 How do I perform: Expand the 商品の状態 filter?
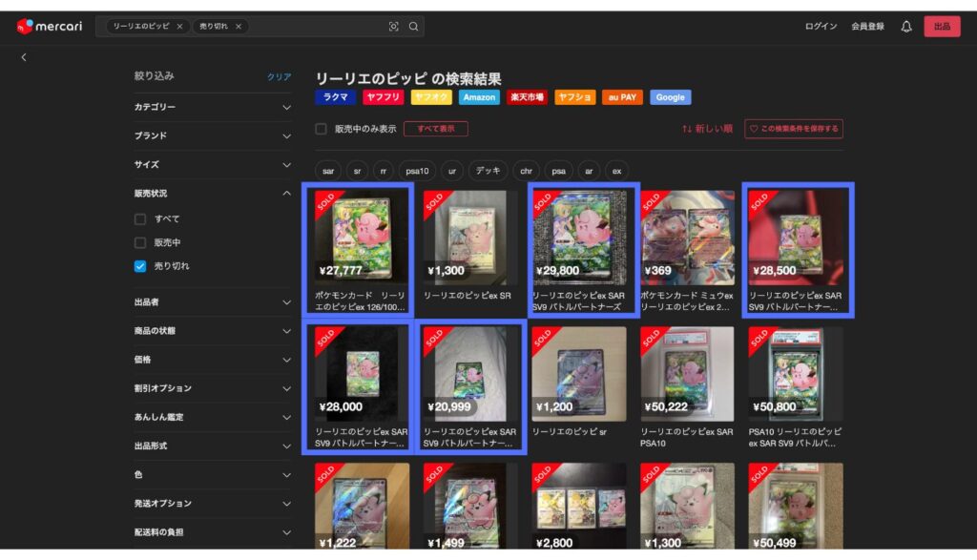(x=213, y=331)
